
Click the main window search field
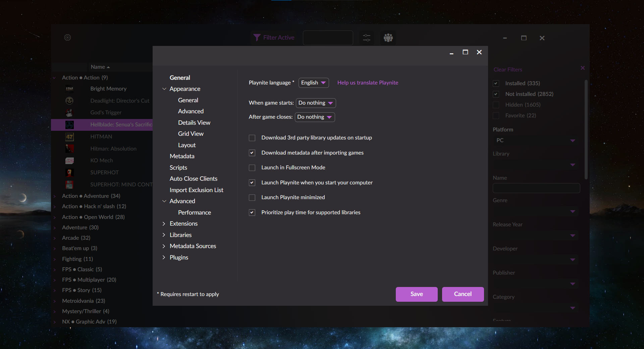click(328, 38)
